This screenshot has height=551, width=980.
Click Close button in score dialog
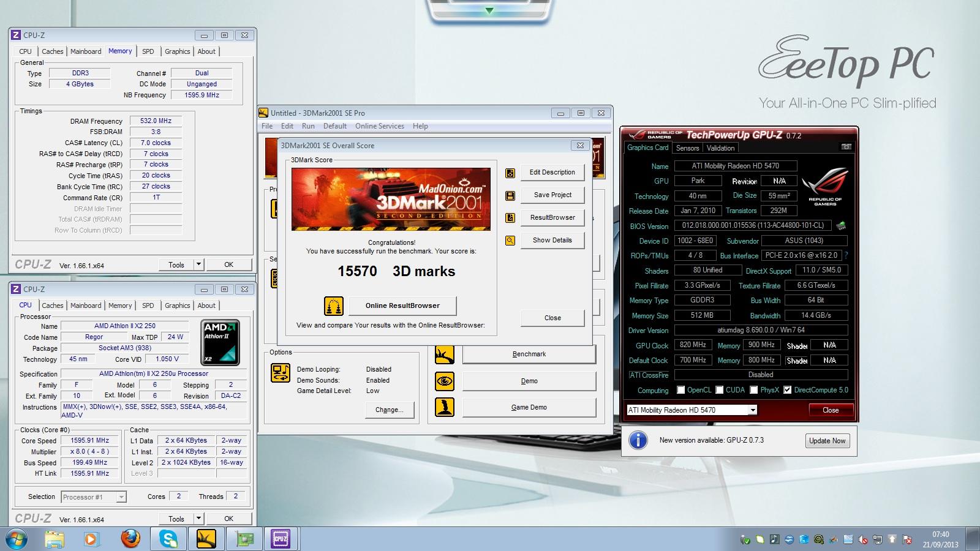552,318
